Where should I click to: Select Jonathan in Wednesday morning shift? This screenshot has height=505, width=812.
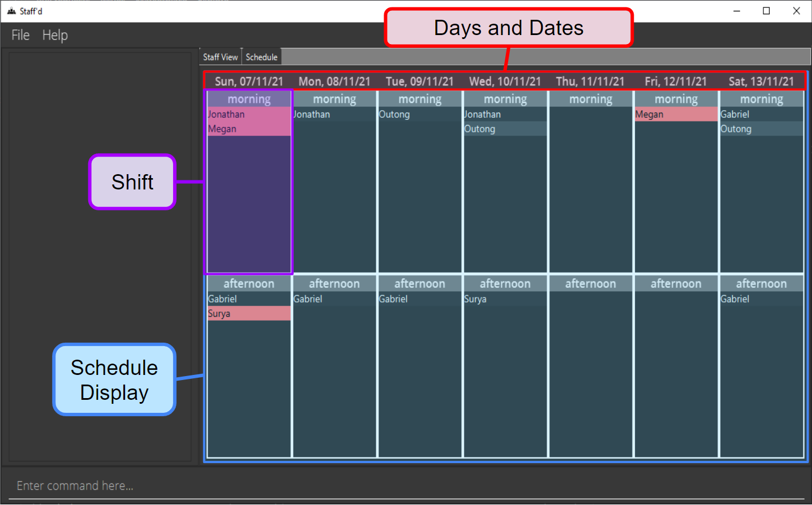pyautogui.click(x=505, y=114)
